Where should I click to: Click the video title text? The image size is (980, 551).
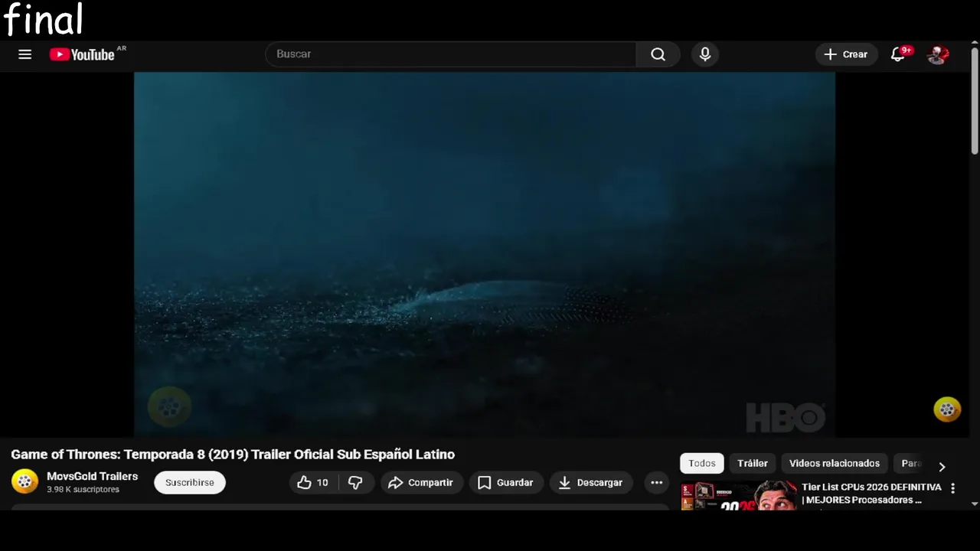[233, 455]
